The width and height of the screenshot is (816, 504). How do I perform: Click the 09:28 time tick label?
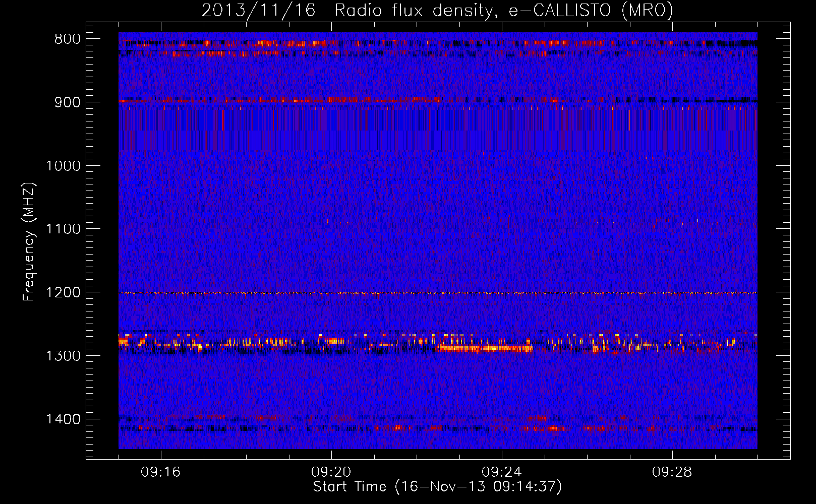point(672,472)
